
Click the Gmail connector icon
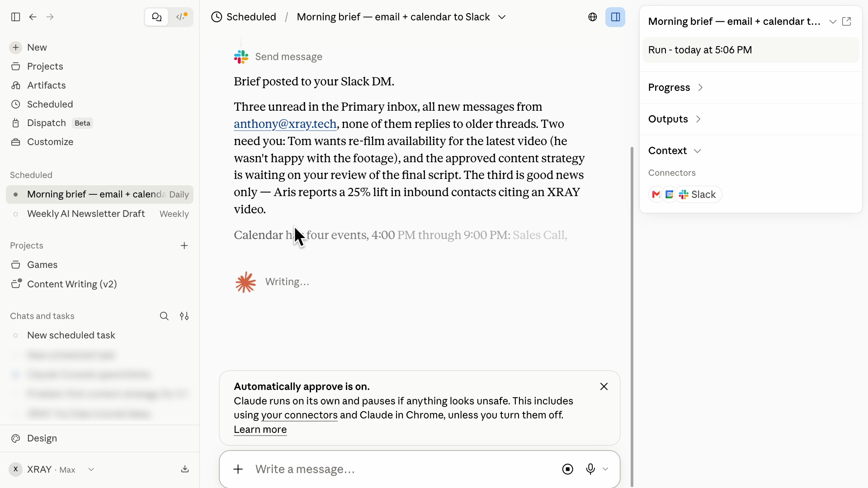656,195
